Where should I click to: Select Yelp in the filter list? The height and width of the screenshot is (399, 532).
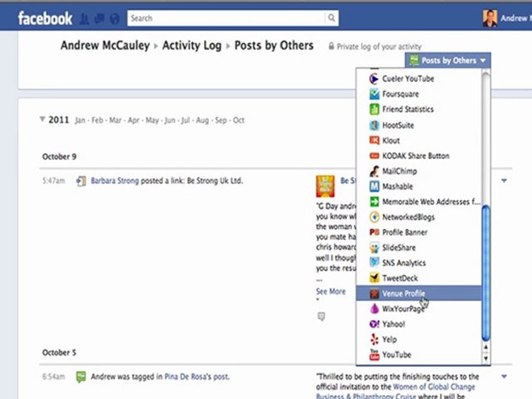(x=419, y=339)
